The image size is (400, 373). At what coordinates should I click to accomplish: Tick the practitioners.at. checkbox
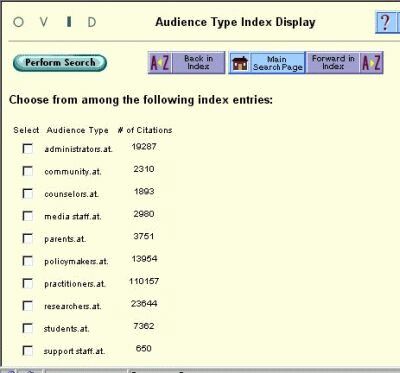[28, 283]
